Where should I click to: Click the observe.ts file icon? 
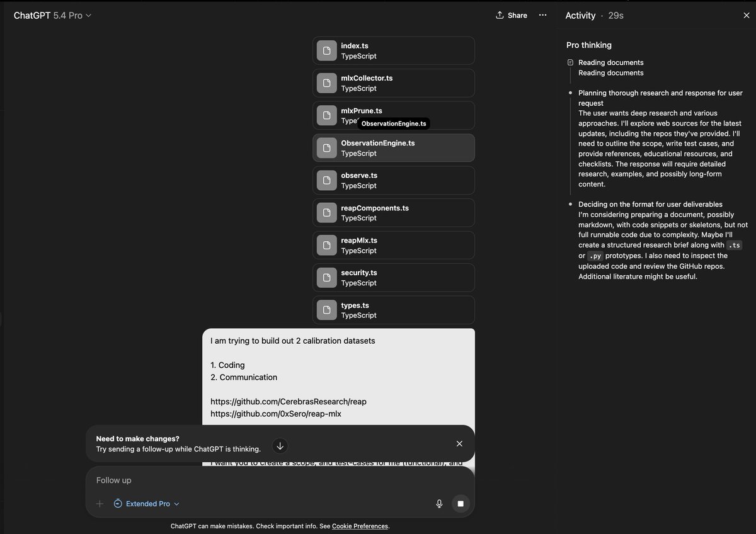click(326, 180)
